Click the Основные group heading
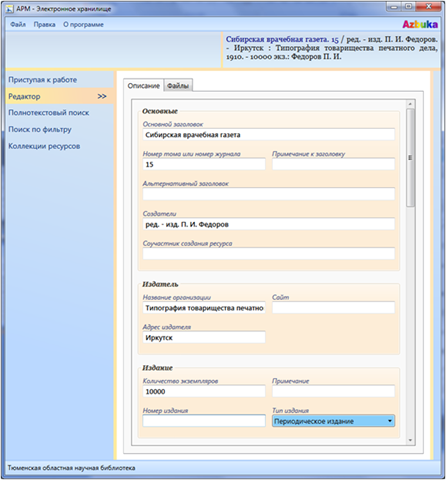Image resolution: width=446 pixels, height=480 pixels. click(x=160, y=111)
